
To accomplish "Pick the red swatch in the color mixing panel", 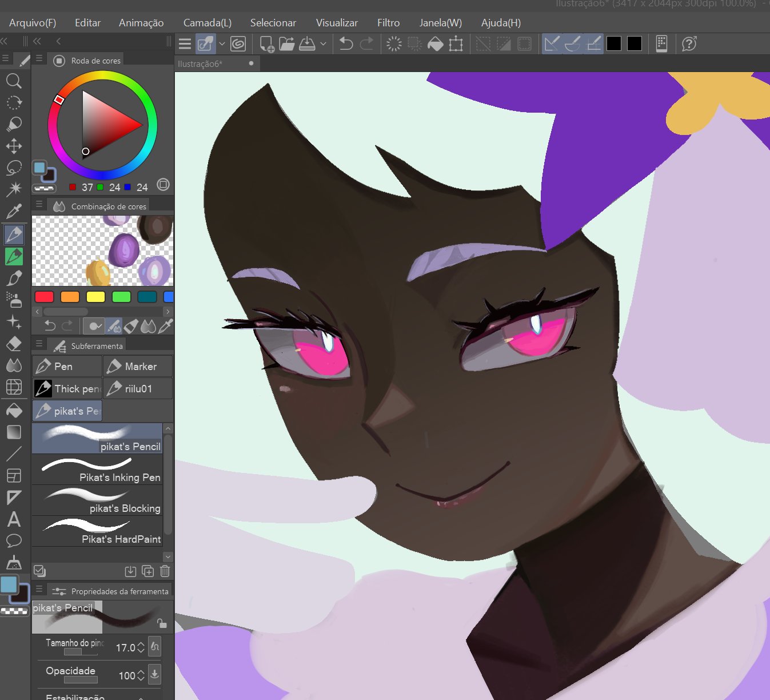I will coord(44,297).
